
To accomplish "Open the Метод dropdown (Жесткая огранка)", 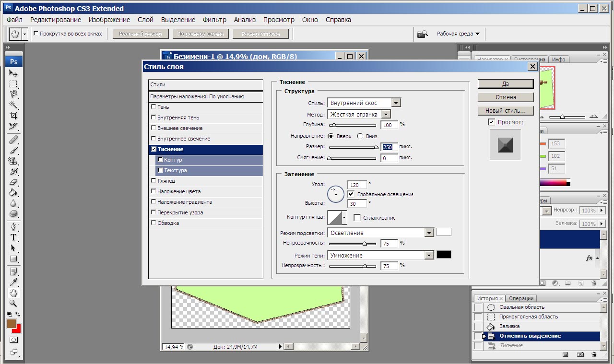I will (386, 114).
